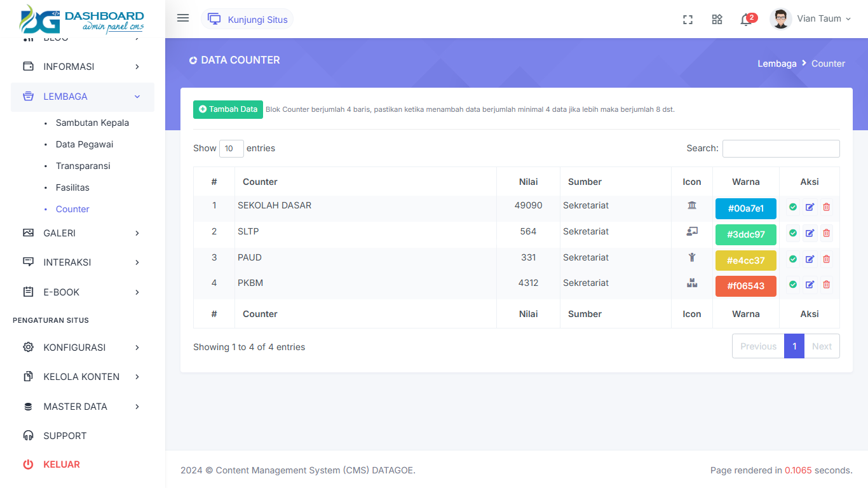The width and height of the screenshot is (868, 488).
Task: Toggle the status check on the PKBM row
Action: [x=792, y=285]
